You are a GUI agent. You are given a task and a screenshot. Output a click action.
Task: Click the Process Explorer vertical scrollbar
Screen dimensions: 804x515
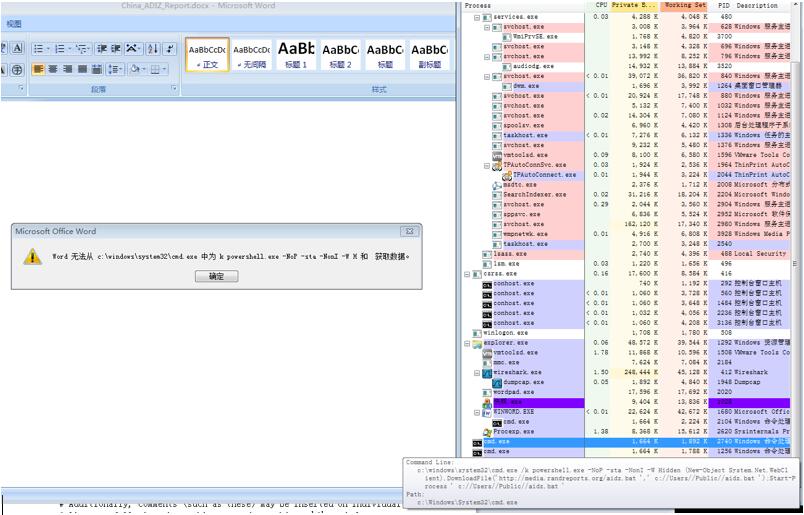click(x=795, y=231)
